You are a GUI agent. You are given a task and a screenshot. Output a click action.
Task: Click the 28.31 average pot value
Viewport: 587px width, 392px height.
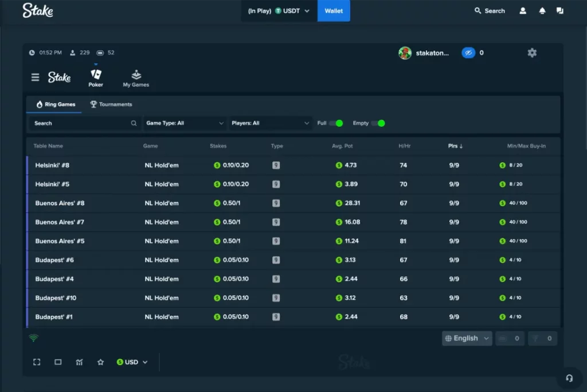(353, 203)
